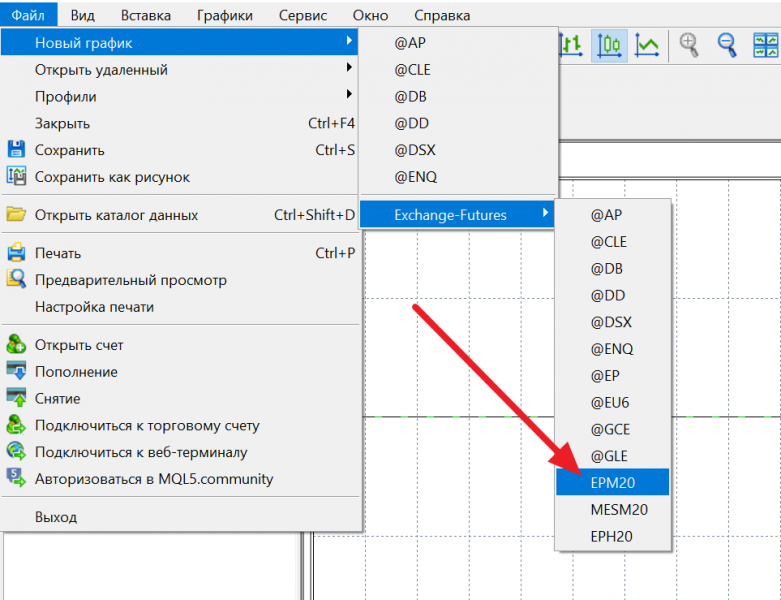
Task: Open the Справка menu
Action: (442, 15)
